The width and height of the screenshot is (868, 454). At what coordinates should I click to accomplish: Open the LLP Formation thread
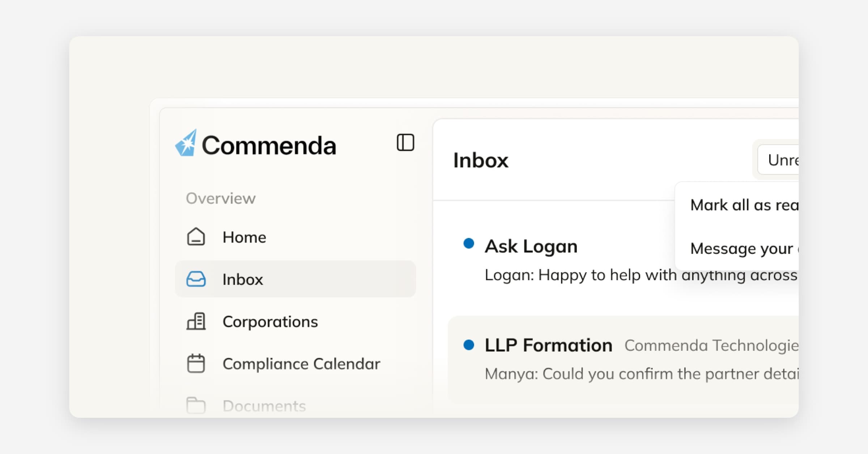[x=548, y=345]
